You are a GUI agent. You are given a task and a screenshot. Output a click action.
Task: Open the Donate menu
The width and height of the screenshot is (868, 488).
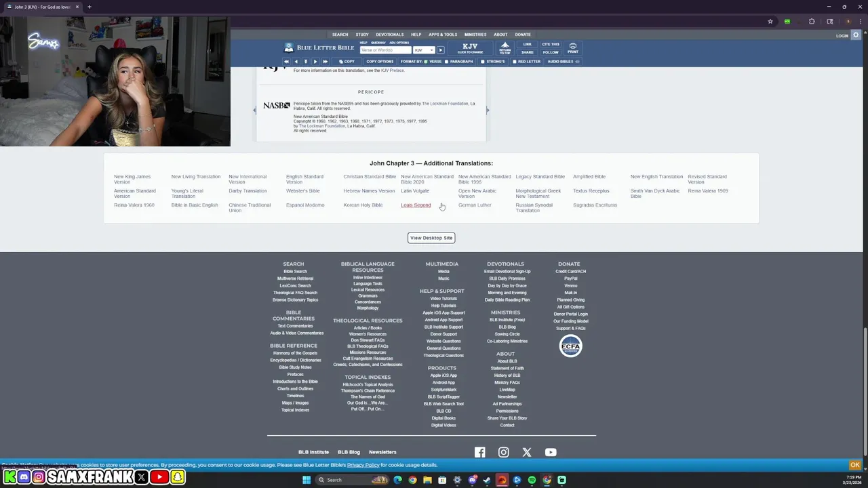[523, 35]
